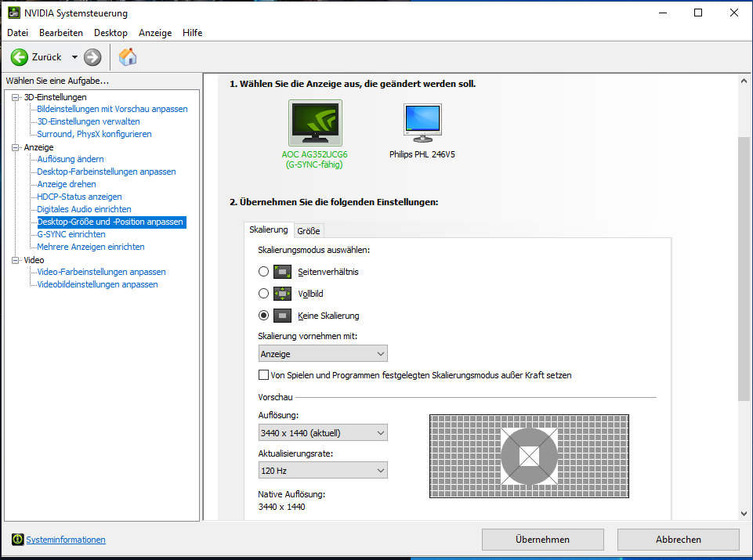Select the Philips PHL 246V5 monitor icon
Screen dimensions: 753x560
coord(422,123)
